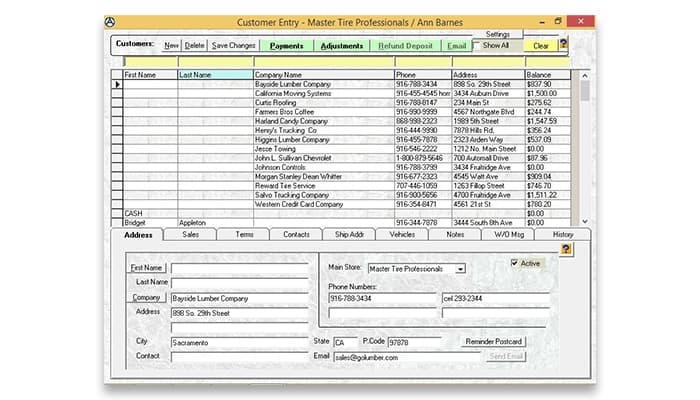
Task: Switch to the Sales tab
Action: tap(190, 234)
